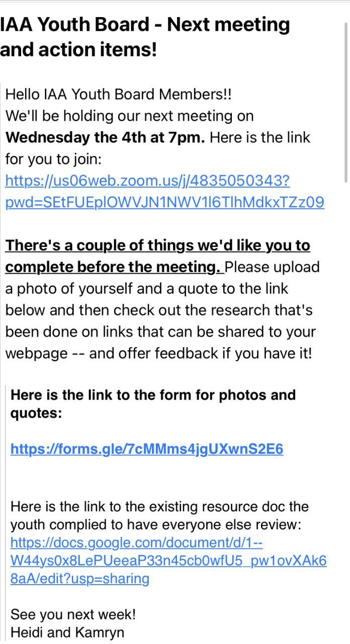Screen dimensions: 350x644
Task: Click the "and action items!" subject text
Action: (x=78, y=49)
